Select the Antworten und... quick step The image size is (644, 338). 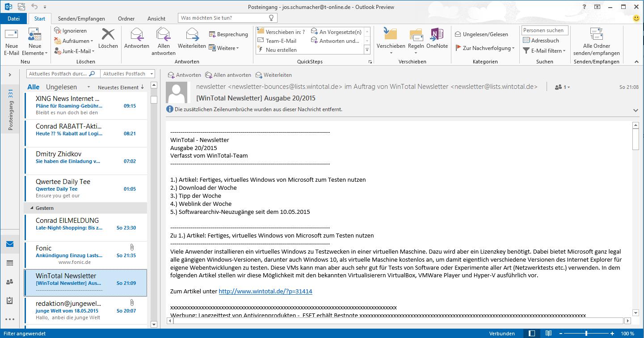(336, 41)
